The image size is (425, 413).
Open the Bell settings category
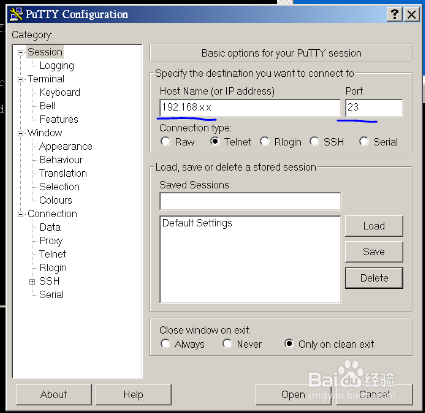47,106
